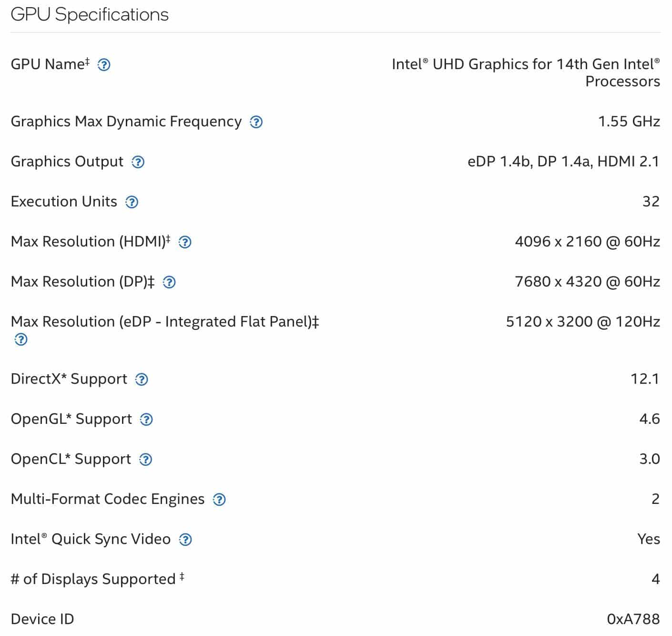Click the OpenCL Support help icon
The height and width of the screenshot is (636, 672).
(x=145, y=460)
